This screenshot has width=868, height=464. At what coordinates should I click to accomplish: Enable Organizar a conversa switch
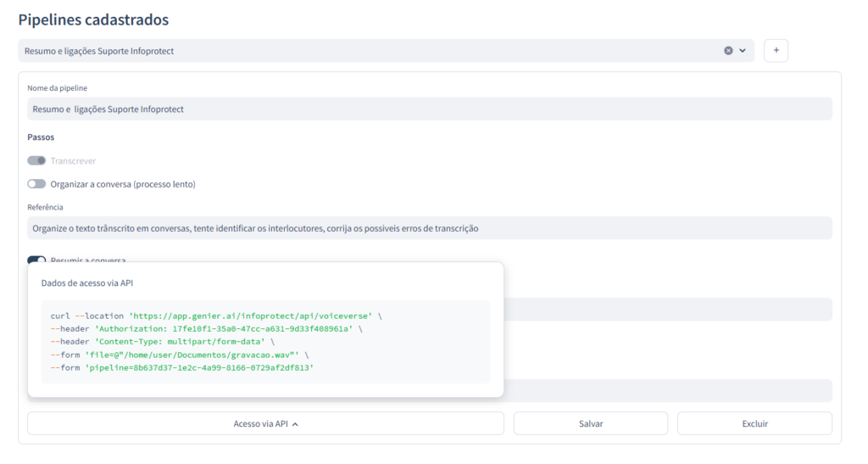(x=36, y=184)
